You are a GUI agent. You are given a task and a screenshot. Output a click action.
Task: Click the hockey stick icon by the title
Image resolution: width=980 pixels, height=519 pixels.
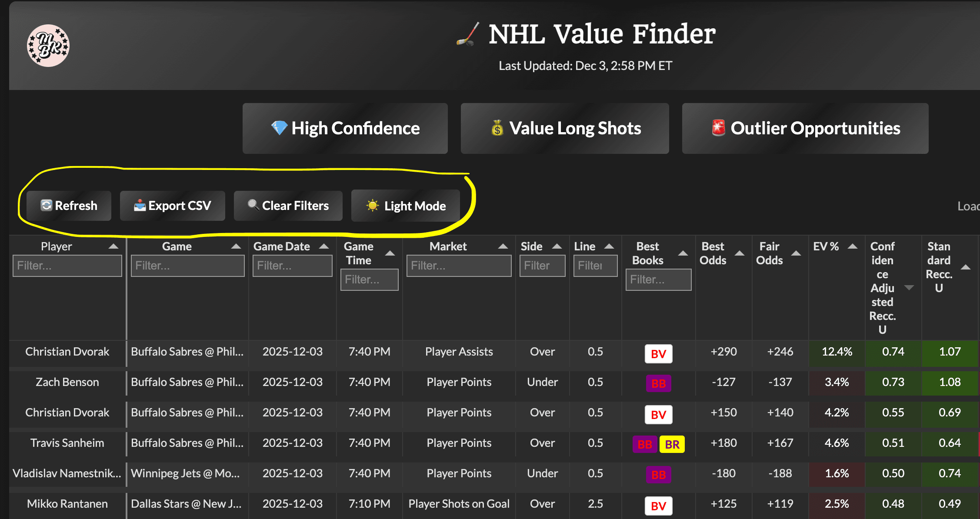[x=469, y=34]
